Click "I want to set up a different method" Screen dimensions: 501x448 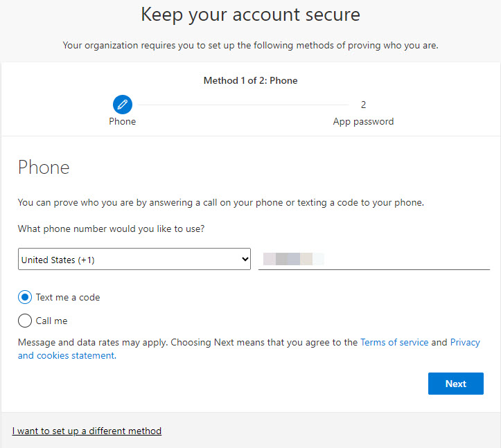click(x=87, y=431)
